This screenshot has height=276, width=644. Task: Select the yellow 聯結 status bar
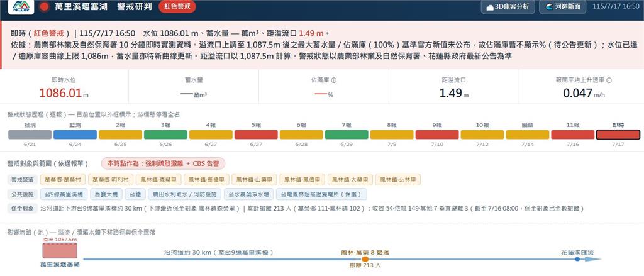(x=528, y=135)
